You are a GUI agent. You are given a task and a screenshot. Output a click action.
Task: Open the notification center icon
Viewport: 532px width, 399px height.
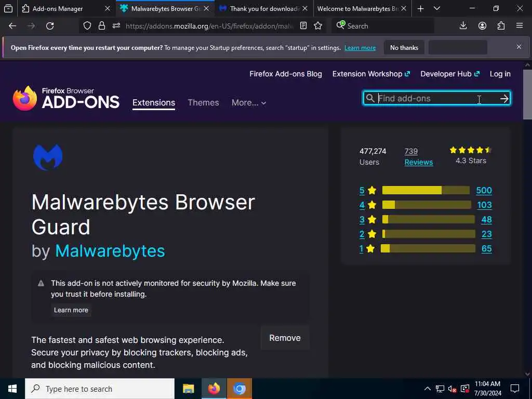point(515,389)
